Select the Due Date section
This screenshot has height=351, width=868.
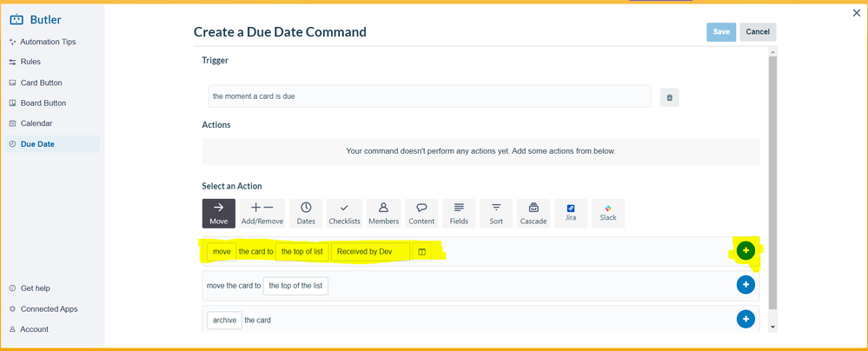point(53,144)
